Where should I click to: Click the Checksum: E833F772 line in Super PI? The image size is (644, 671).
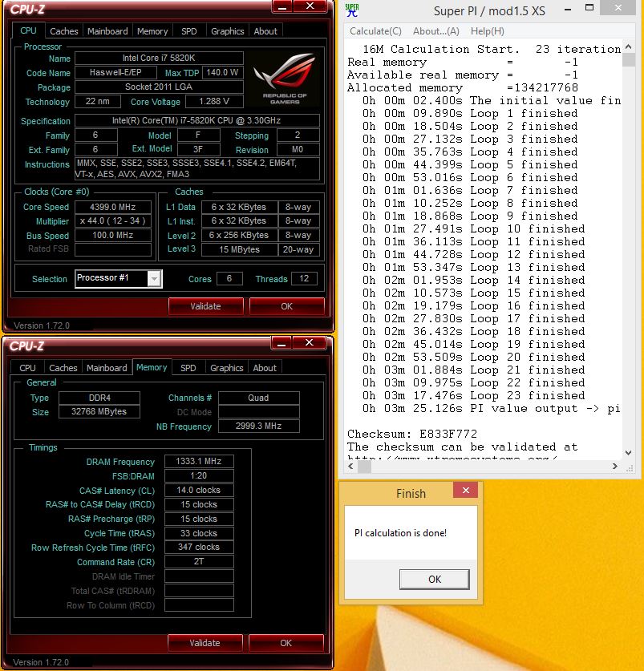412,434
